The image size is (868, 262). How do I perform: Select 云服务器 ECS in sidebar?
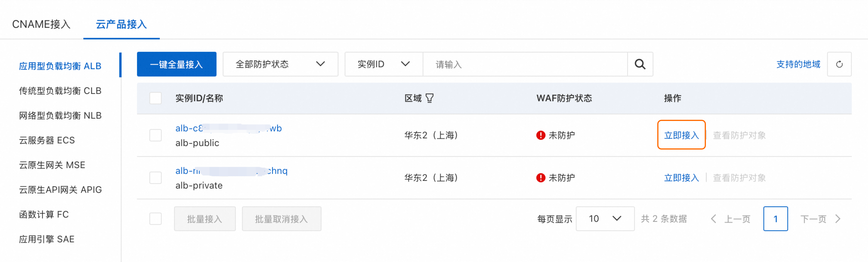[x=47, y=140]
